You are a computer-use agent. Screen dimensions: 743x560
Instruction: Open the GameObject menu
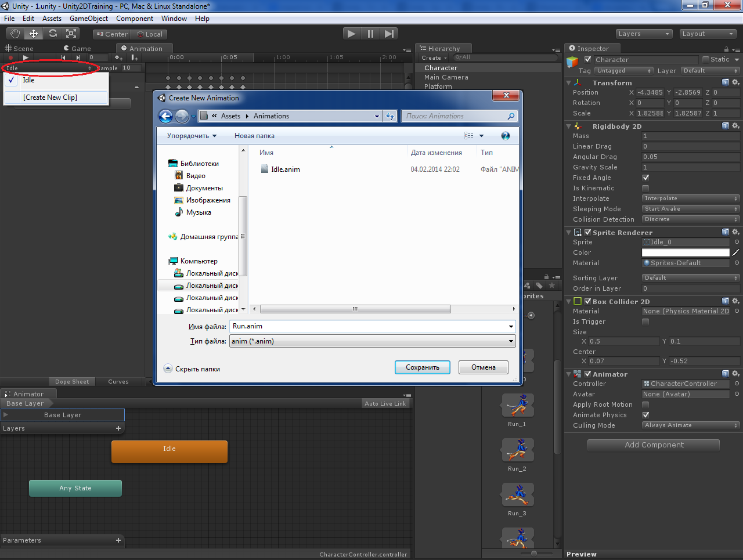pos(88,18)
